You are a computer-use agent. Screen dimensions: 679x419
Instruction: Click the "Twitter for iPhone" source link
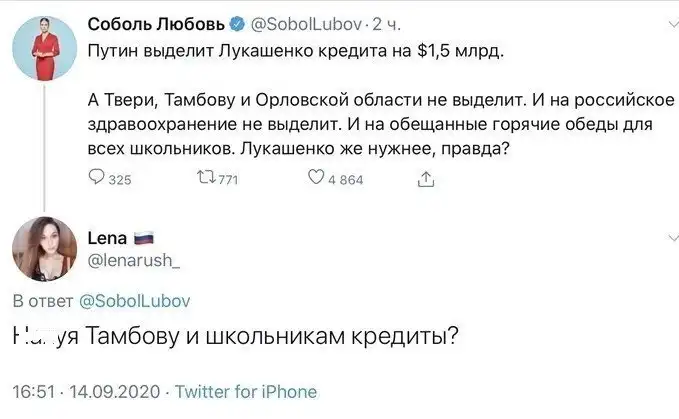coord(246,391)
